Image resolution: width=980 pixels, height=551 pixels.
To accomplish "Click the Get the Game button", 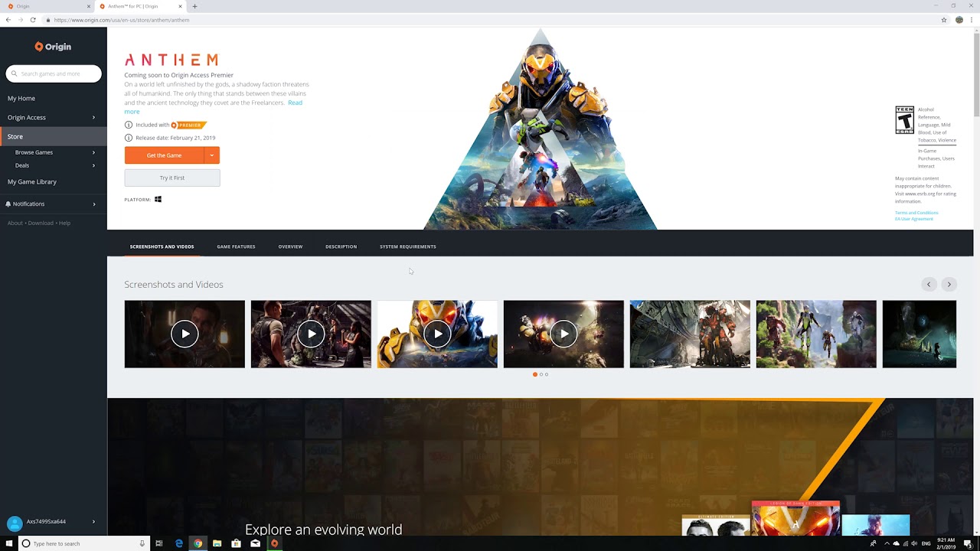I will click(164, 155).
